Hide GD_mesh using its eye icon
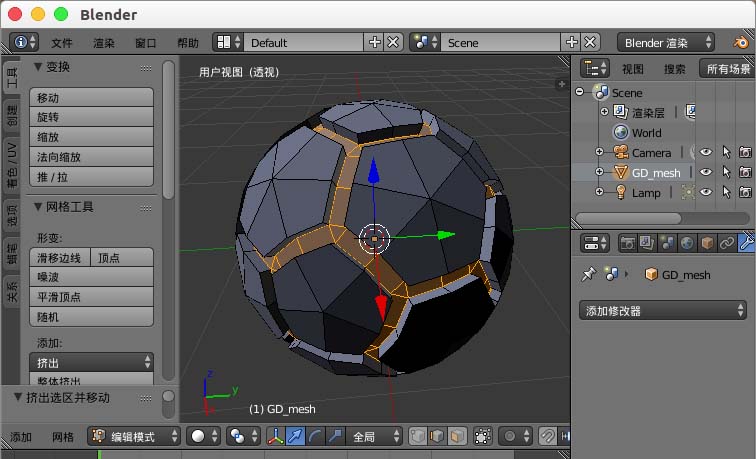This screenshot has width=756, height=459. pyautogui.click(x=706, y=172)
